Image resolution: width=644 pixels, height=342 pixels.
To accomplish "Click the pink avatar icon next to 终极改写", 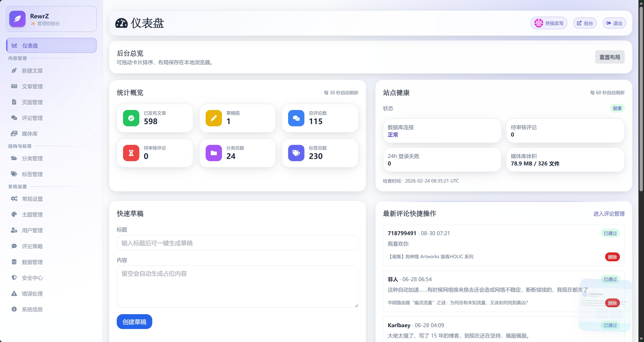I will 539,23.
